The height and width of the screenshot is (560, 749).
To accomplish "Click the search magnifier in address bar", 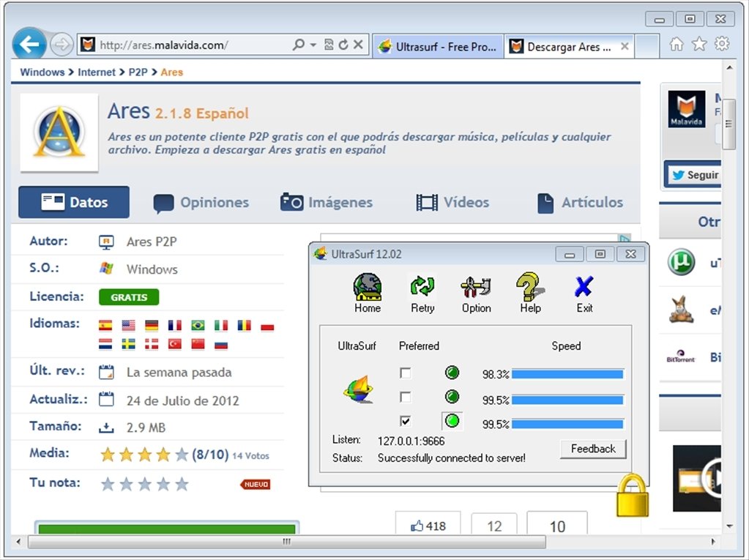I will [x=299, y=45].
